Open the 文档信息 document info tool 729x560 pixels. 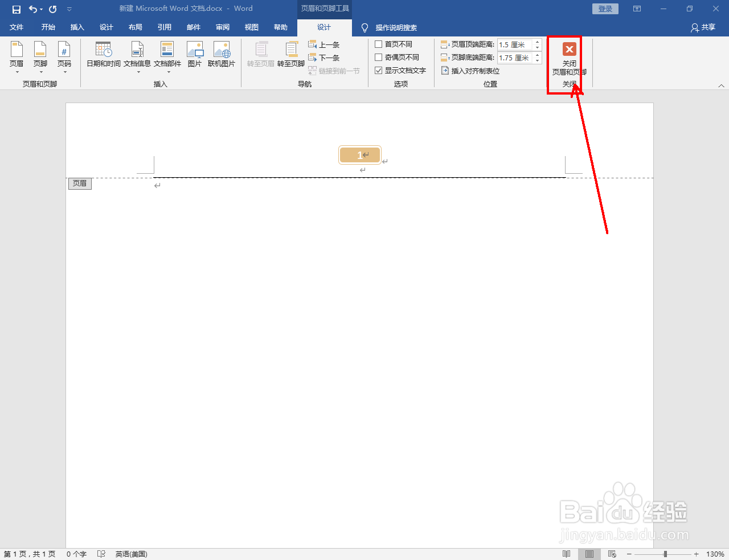137,55
